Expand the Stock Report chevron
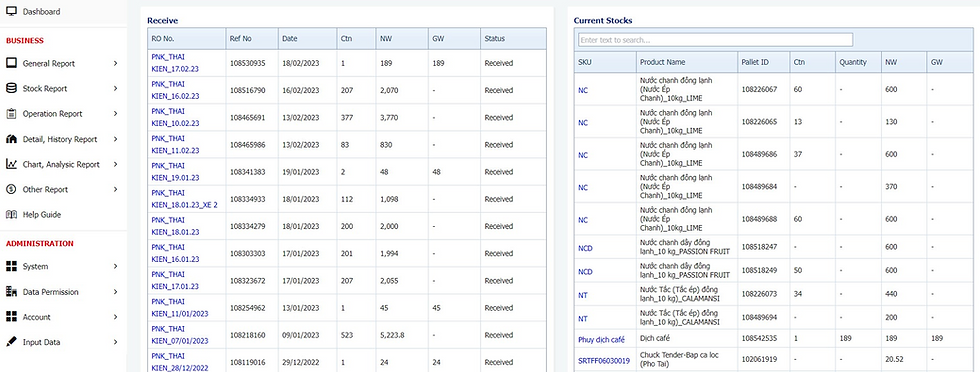The image size is (980, 372). tap(116, 88)
